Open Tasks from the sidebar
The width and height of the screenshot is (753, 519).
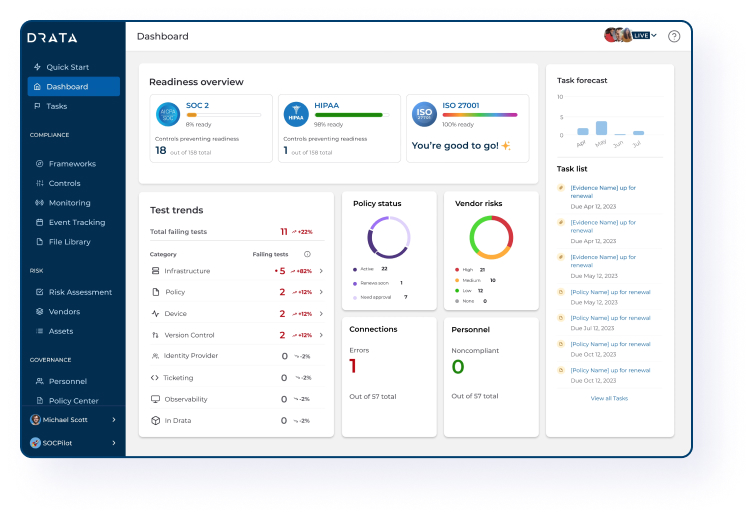[x=73, y=106]
